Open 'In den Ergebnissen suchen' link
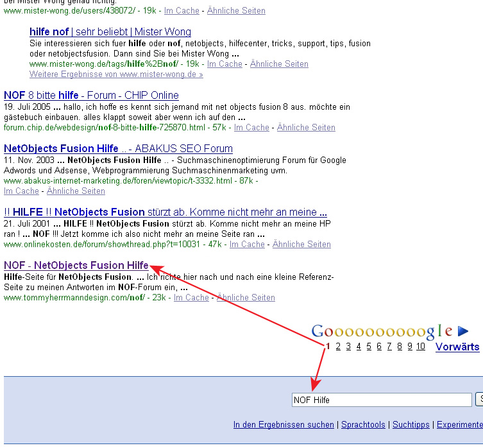This screenshot has height=448, width=483. click(284, 425)
